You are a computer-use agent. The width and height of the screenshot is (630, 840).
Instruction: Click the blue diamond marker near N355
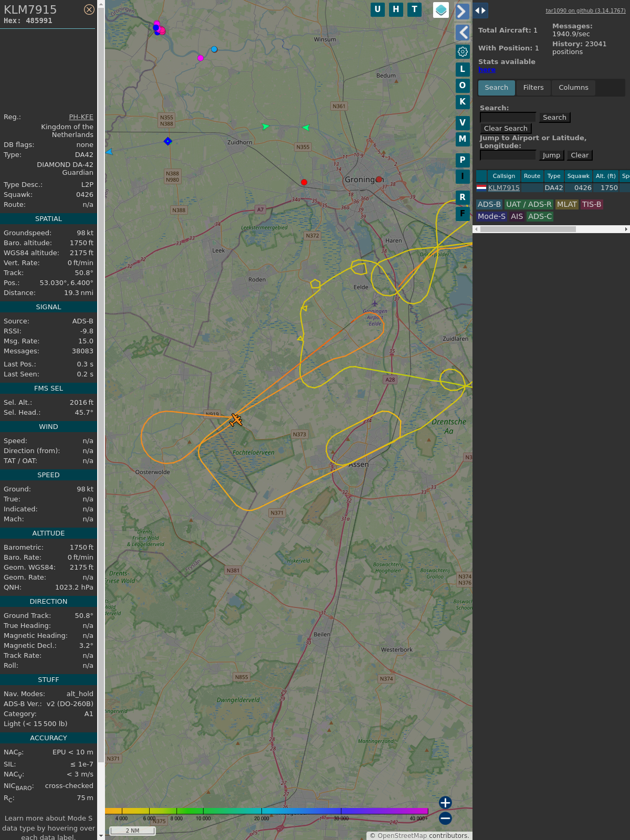[168, 141]
